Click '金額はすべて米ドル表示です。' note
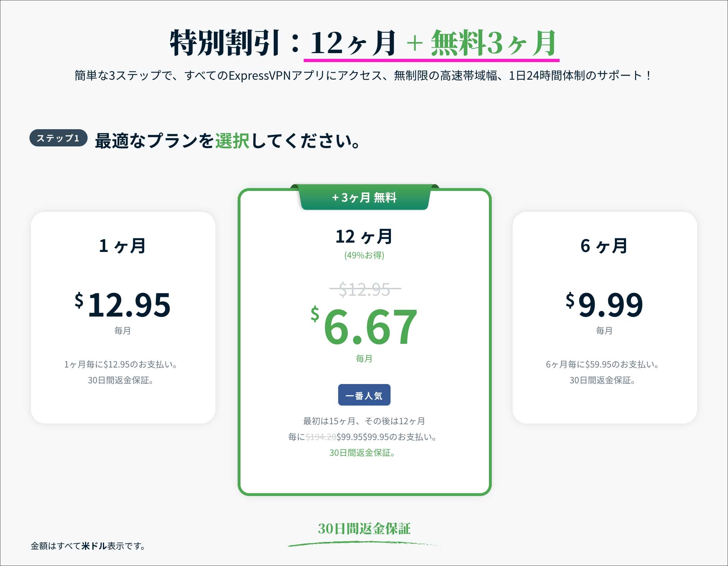Viewport: 728px width, 566px height. tap(89, 546)
